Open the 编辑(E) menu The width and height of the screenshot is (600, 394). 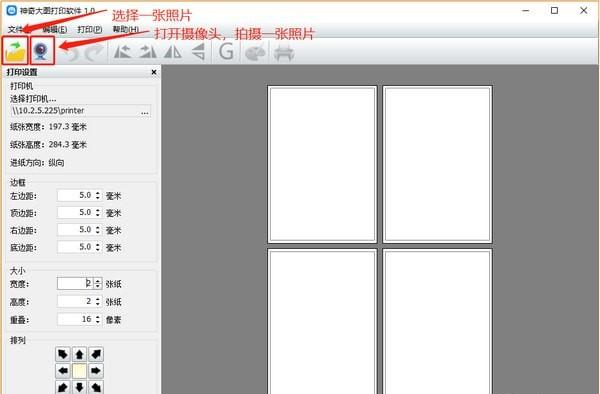click(54, 29)
